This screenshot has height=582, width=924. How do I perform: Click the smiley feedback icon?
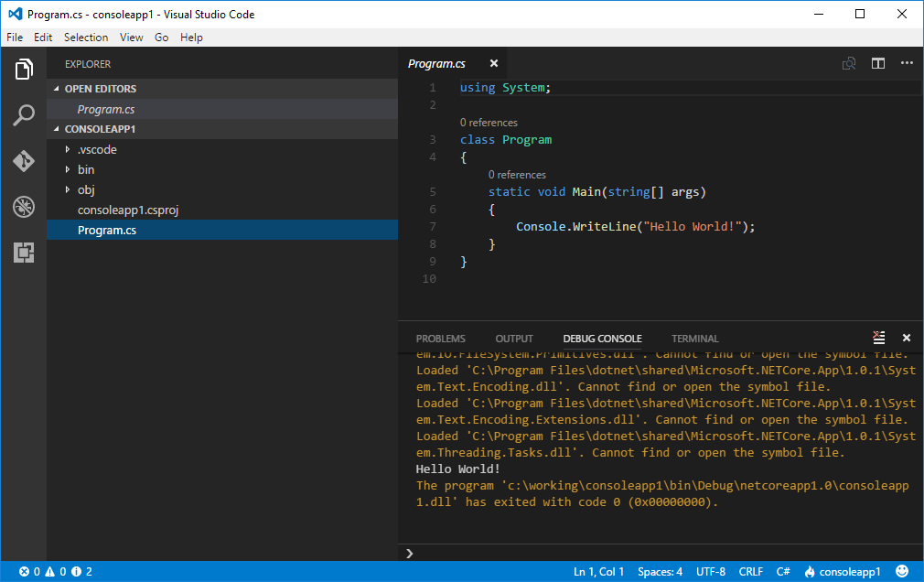(902, 571)
